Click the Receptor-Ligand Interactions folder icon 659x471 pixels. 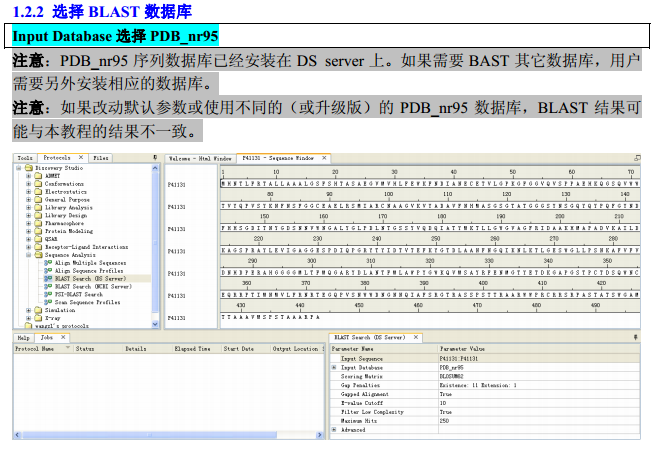(x=38, y=247)
